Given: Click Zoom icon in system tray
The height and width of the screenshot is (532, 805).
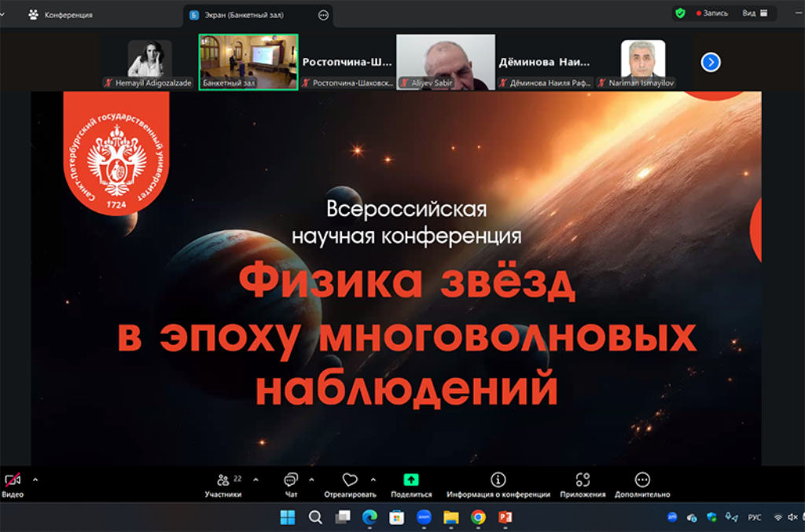Looking at the screenshot, I should (672, 517).
